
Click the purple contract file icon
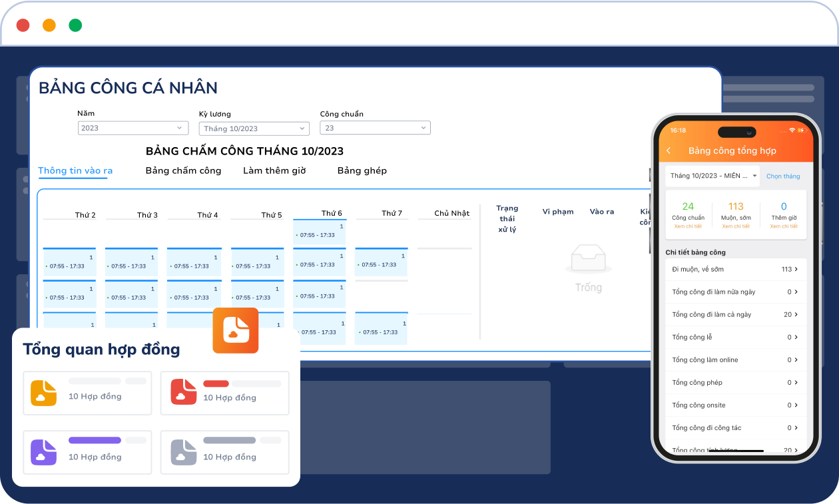click(43, 452)
